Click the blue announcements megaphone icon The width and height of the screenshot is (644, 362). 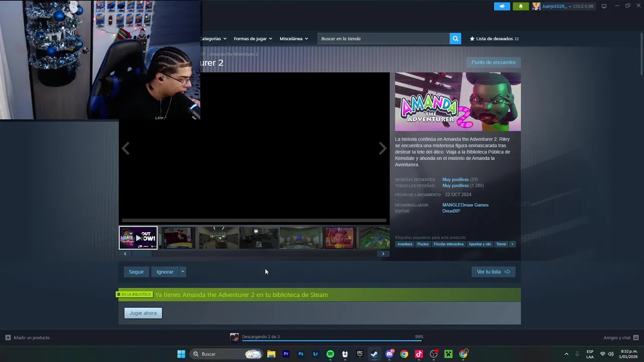502,6
